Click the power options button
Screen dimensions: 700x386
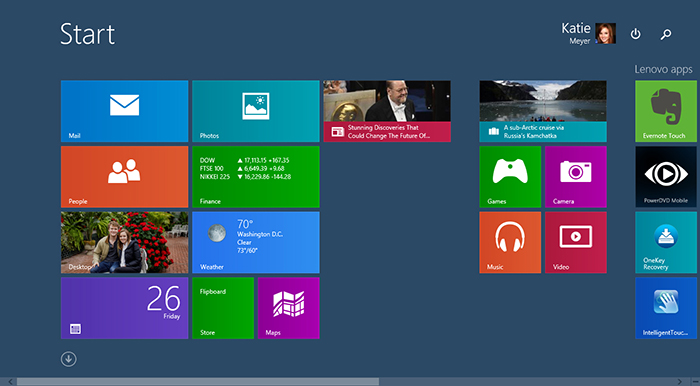635,34
